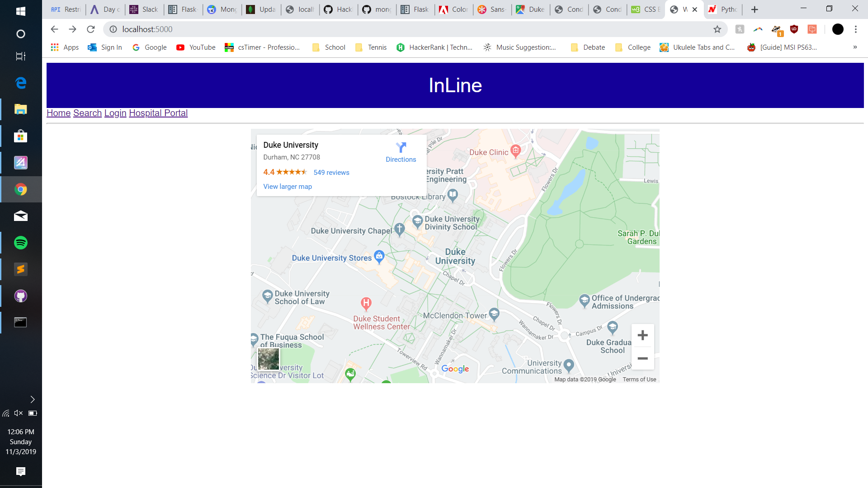Zoom out the map with minus button

(x=642, y=359)
